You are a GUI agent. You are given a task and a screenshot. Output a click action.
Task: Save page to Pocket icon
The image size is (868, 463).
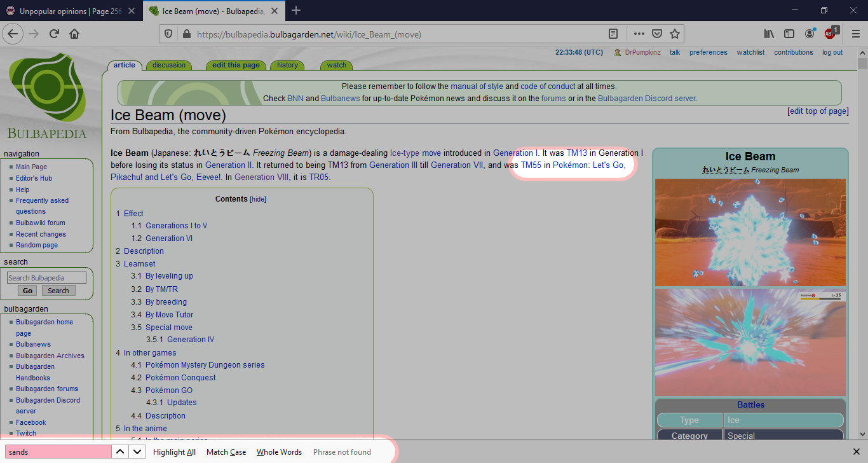[657, 34]
